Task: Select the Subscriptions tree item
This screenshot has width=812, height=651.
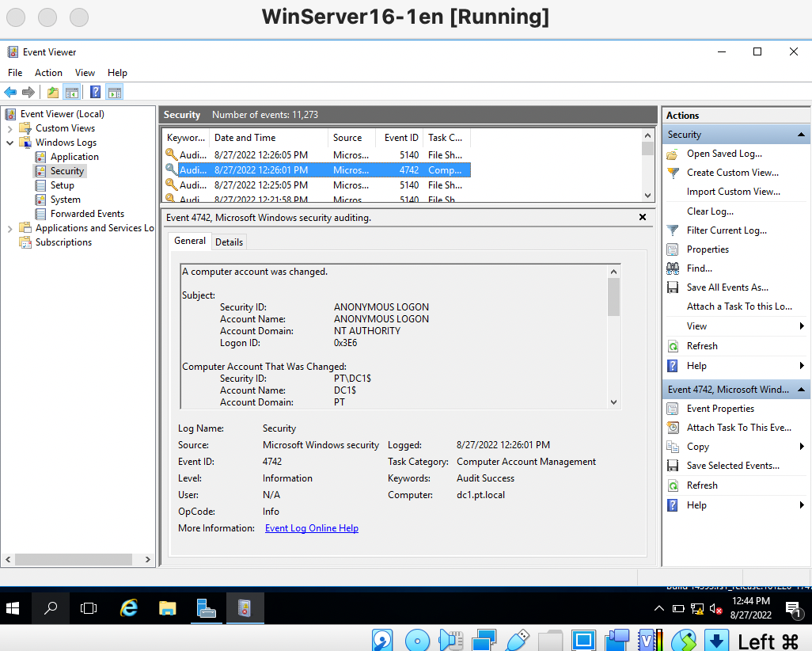Action: (63, 242)
